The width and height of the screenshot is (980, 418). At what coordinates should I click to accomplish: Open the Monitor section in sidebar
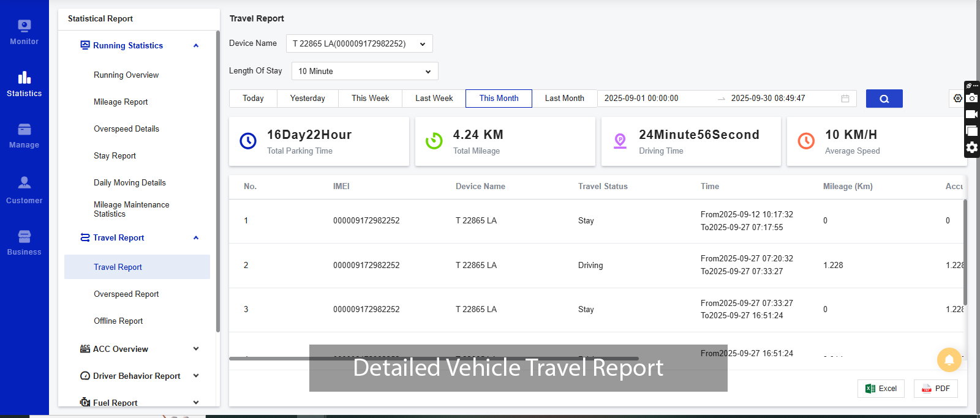(24, 32)
